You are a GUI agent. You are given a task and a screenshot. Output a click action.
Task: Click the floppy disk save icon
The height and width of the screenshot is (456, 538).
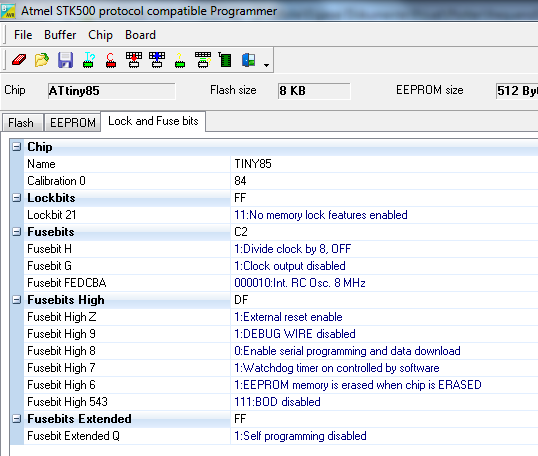65,60
